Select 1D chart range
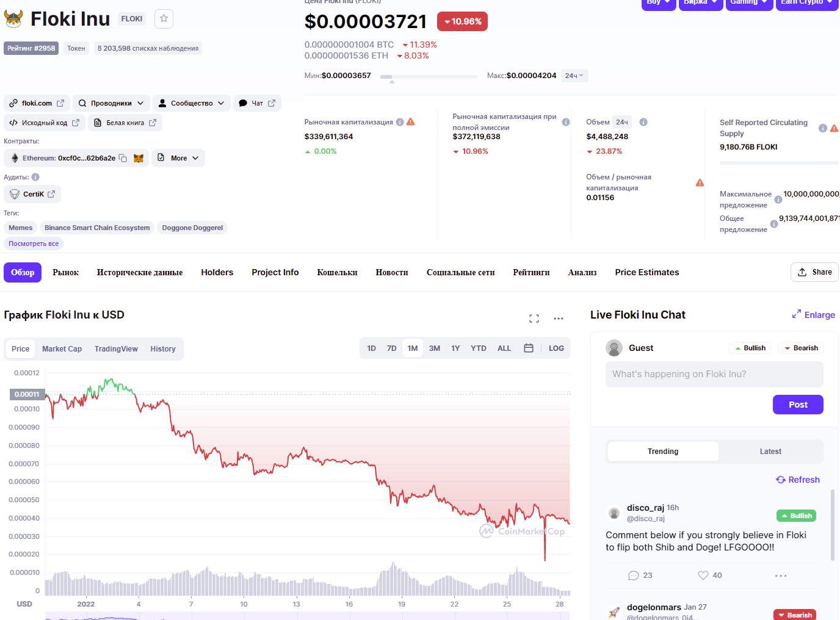 click(372, 348)
